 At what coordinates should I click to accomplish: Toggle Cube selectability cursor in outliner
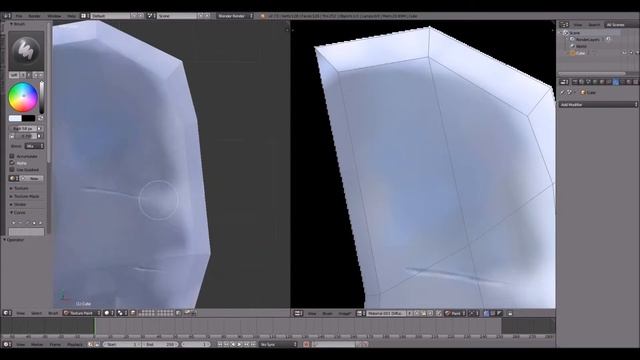[631, 53]
